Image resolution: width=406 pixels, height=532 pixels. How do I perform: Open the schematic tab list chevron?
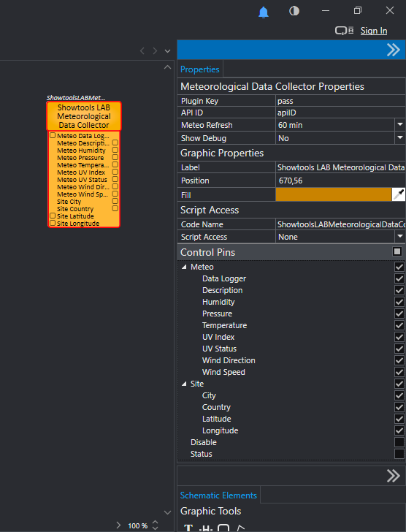167,51
